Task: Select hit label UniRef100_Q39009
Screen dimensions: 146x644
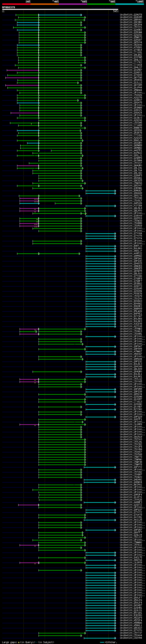Action: click(131, 216)
